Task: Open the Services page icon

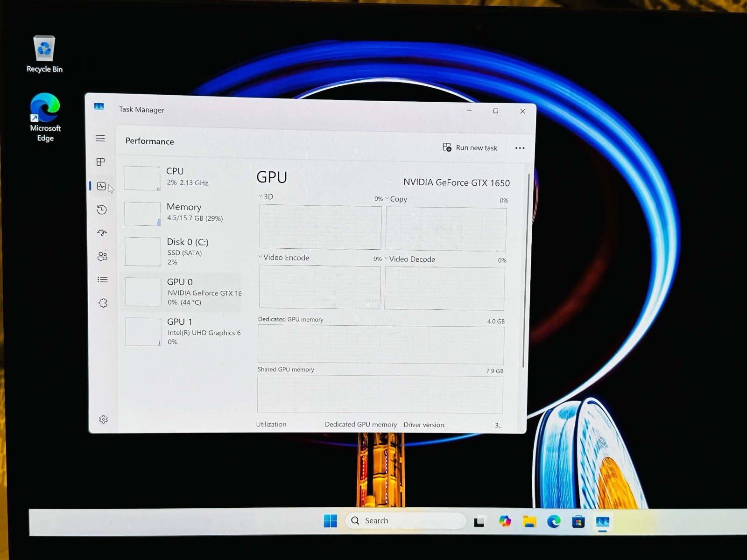Action: 103,303
